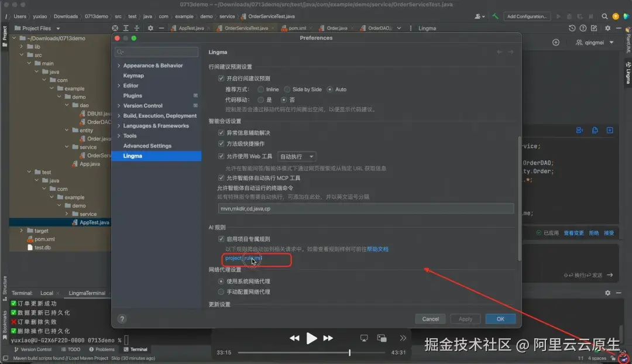632x364 pixels.
Task: Click the Lingma help question-mark icon
Action: 583,28
